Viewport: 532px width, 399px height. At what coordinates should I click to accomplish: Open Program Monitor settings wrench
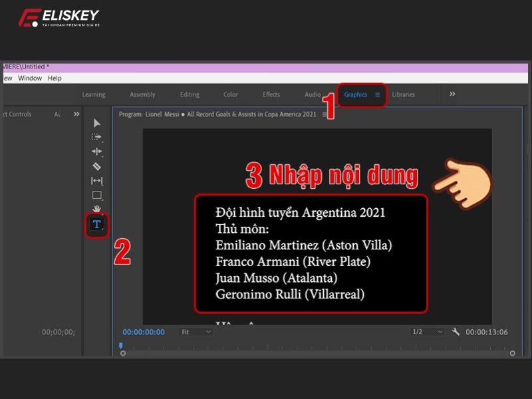(x=456, y=332)
